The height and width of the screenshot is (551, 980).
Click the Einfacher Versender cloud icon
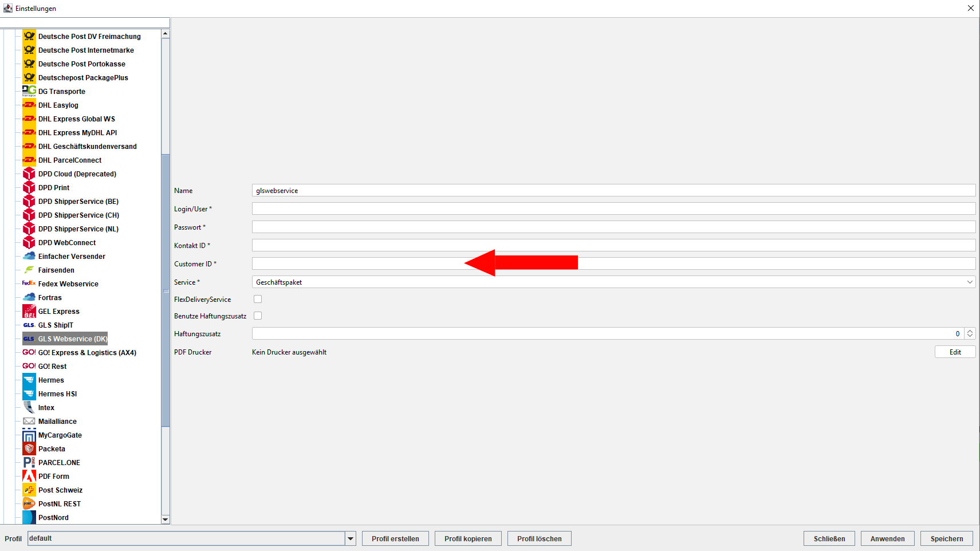click(x=29, y=256)
